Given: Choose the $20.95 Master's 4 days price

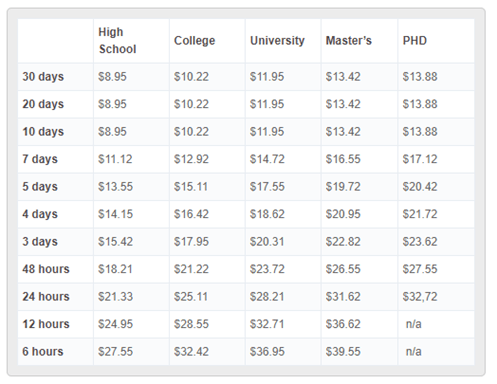Looking at the screenshot, I should pyautogui.click(x=343, y=214).
